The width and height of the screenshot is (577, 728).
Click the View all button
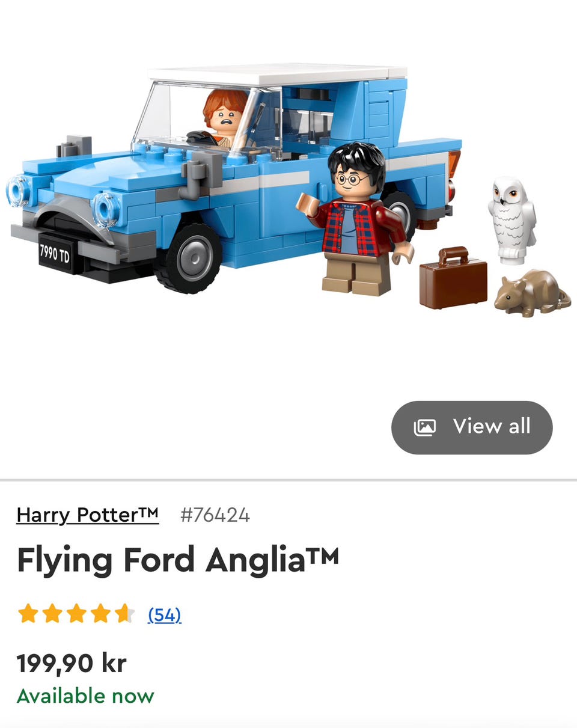point(472,427)
